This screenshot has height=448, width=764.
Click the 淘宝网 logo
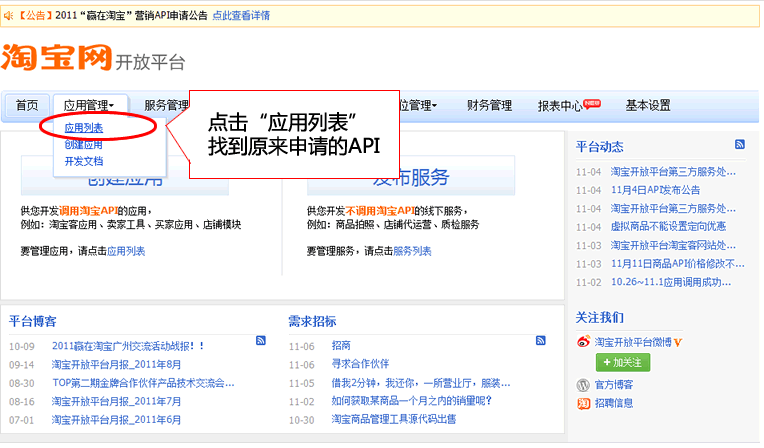(x=57, y=58)
